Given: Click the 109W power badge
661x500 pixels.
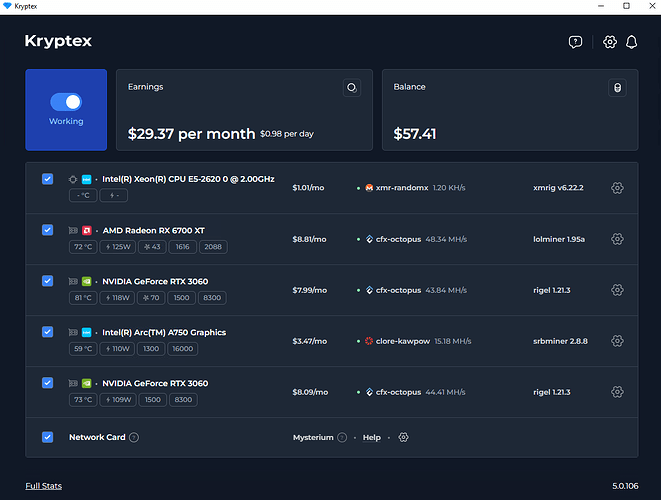Looking at the screenshot, I should [x=118, y=400].
